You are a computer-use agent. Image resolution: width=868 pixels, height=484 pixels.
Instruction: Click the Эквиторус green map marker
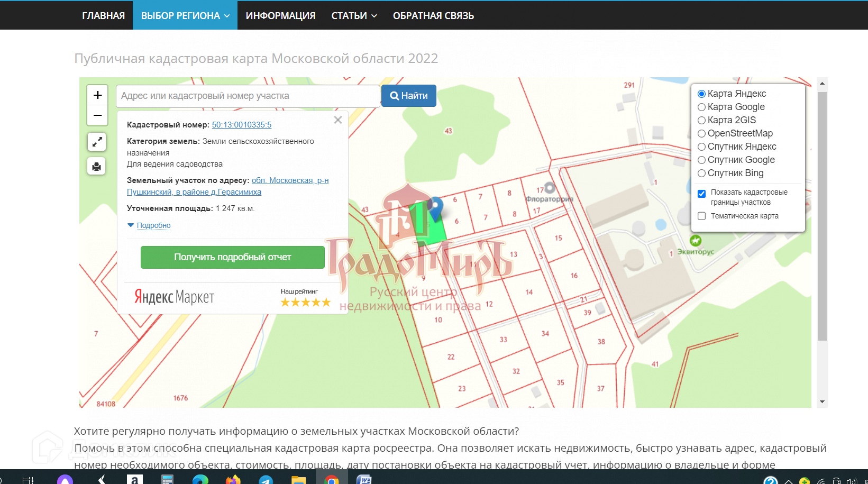coord(696,241)
